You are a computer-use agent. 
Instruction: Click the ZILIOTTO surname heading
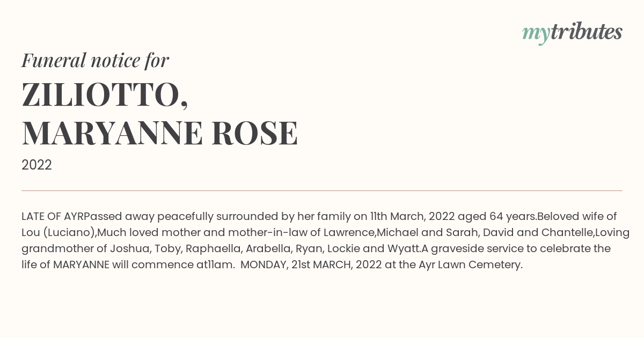tap(105, 95)
